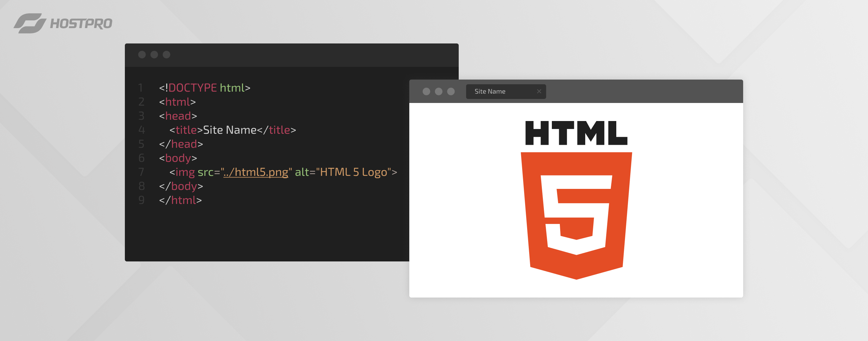Click line number 9 in editor gutter
The width and height of the screenshot is (868, 341).
point(142,200)
